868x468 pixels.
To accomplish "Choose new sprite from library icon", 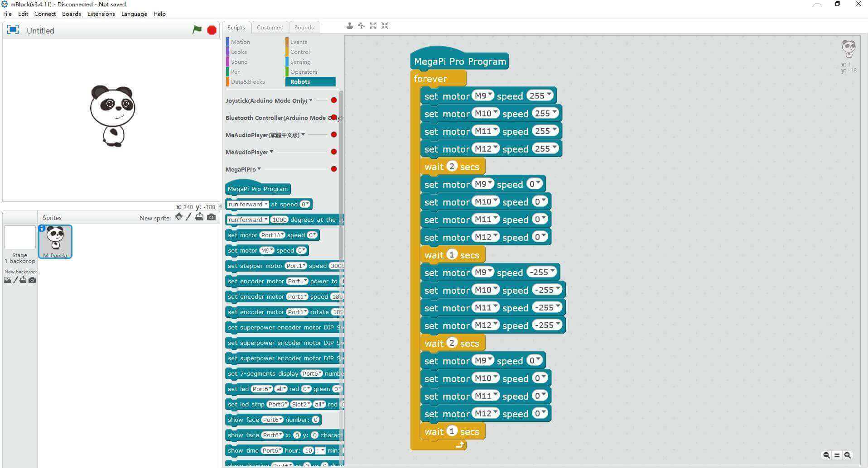I will pyautogui.click(x=179, y=217).
